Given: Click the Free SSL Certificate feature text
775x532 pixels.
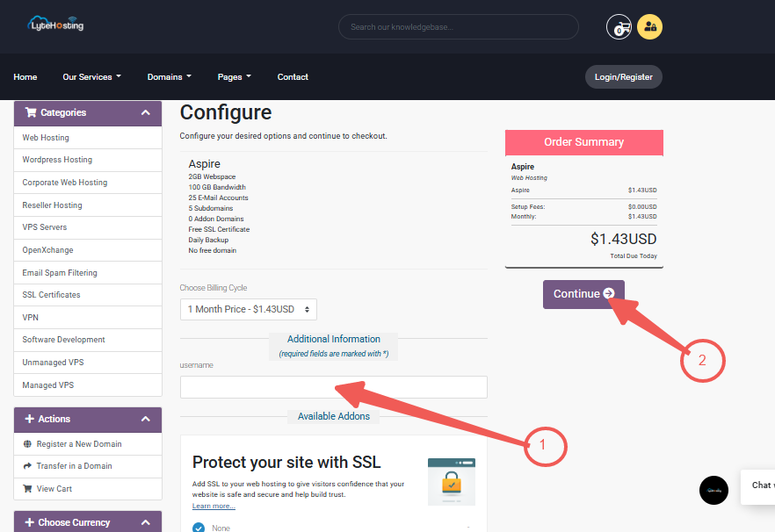Looking at the screenshot, I should point(219,229).
